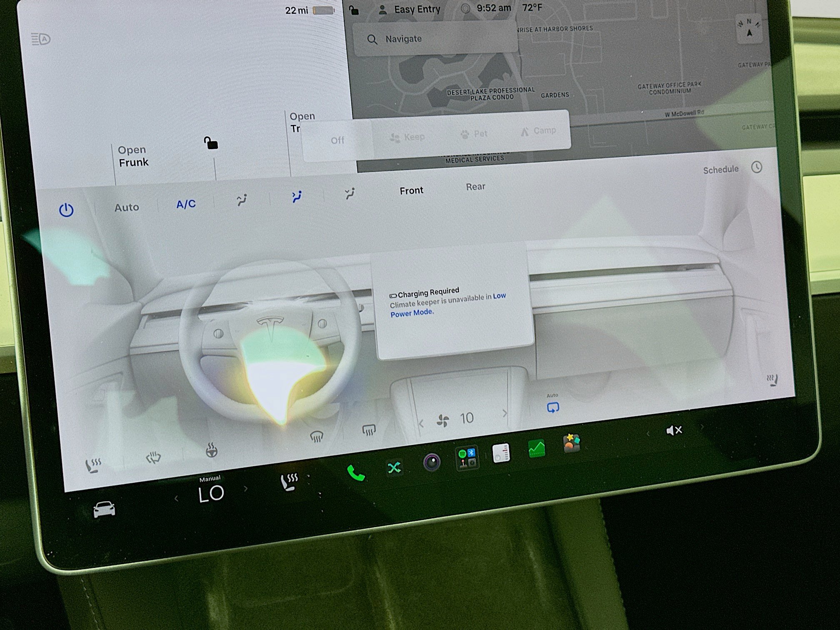This screenshot has width=840, height=630.
Task: Toggle the climate power button
Action: 66,210
